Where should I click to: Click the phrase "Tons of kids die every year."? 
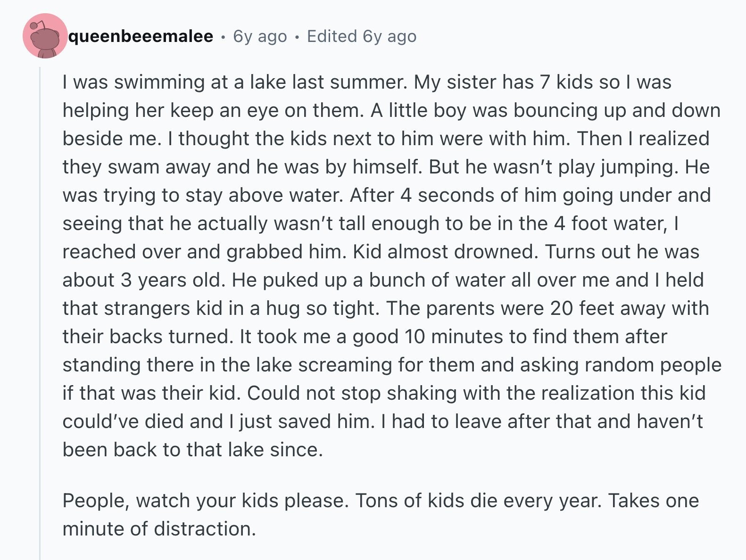(479, 501)
